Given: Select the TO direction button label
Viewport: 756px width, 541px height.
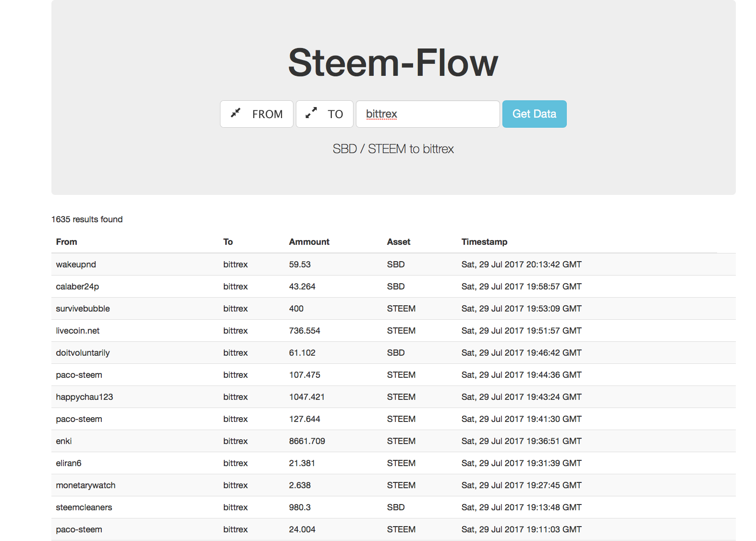Looking at the screenshot, I should [335, 114].
